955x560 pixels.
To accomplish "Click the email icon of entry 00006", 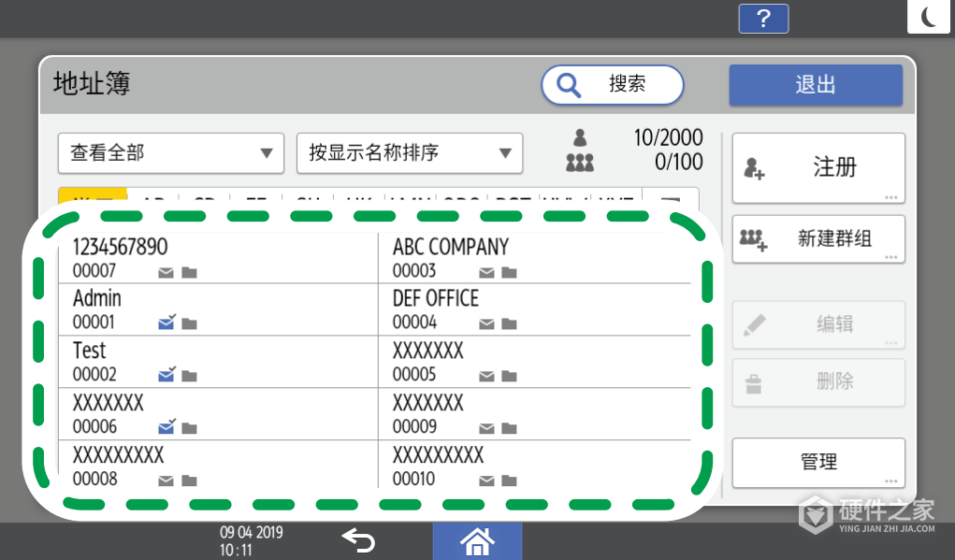I will 166,426.
